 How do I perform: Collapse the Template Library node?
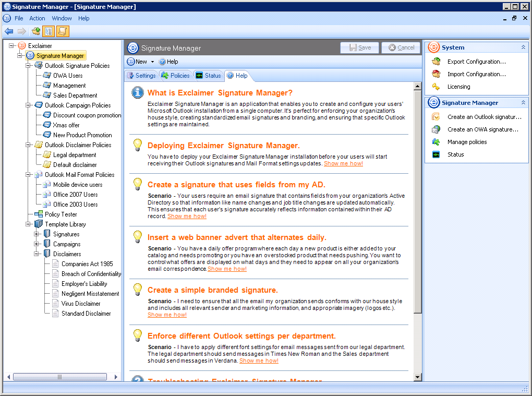click(x=29, y=224)
